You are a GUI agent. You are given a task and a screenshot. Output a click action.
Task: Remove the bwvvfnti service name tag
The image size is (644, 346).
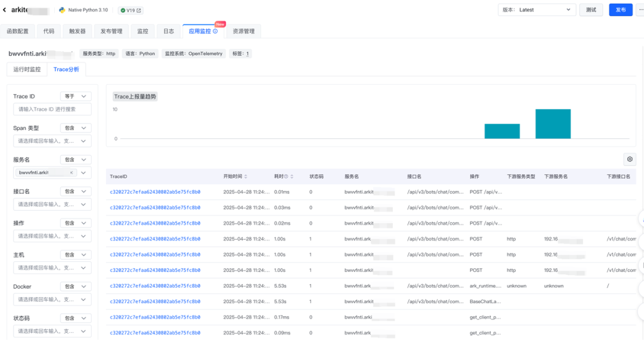click(71, 172)
